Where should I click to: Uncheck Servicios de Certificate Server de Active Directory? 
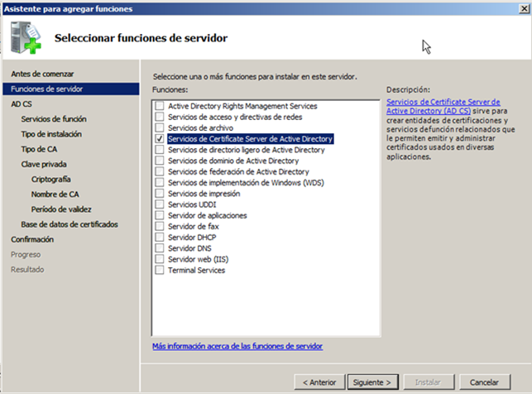tap(160, 140)
